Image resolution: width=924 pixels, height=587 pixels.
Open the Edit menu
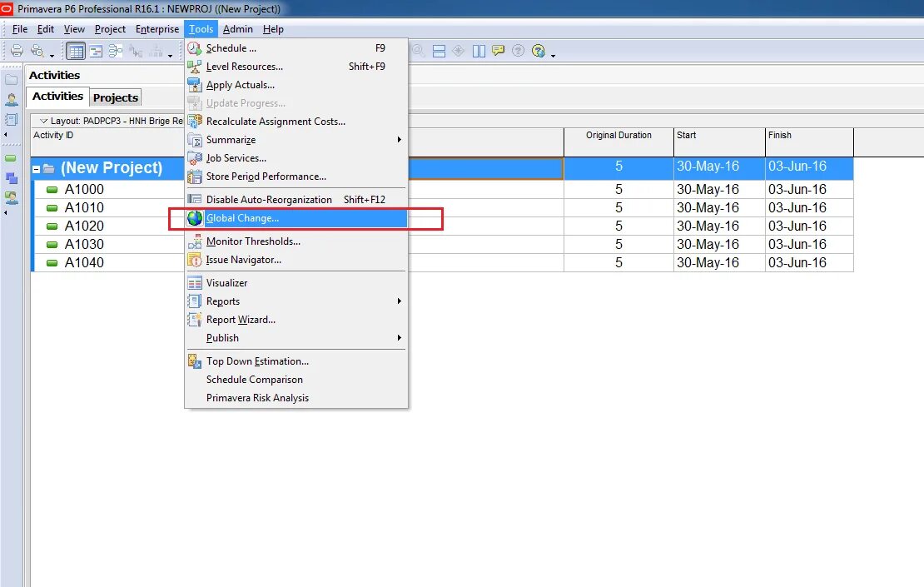click(x=46, y=29)
